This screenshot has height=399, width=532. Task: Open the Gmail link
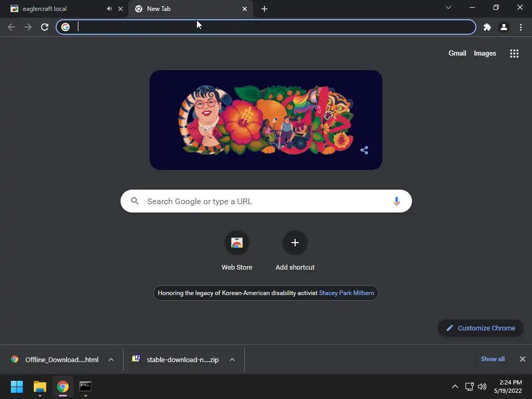coord(457,54)
